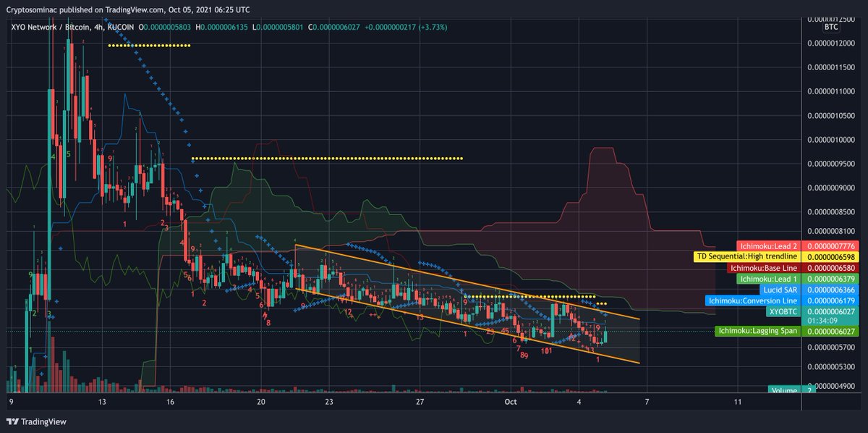Click the 20 date on time axis
The image size is (868, 433).
point(261,400)
